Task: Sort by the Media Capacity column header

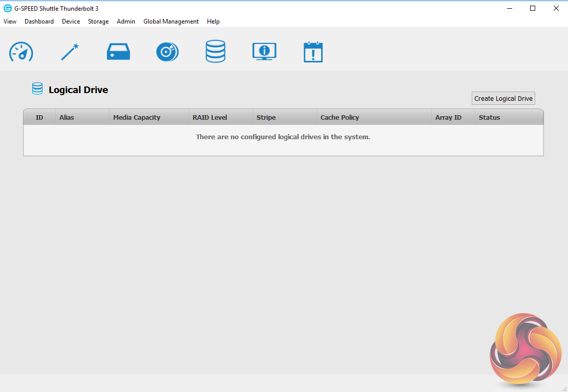Action: point(149,117)
